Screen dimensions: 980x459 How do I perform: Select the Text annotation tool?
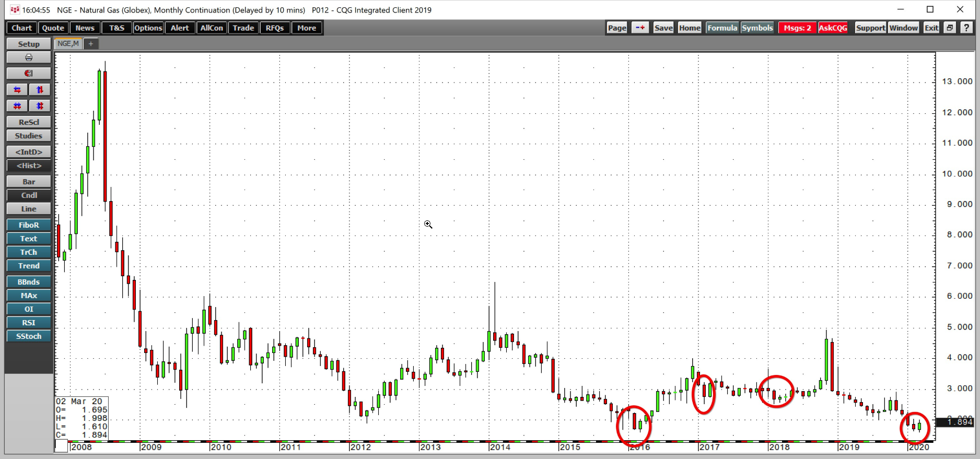click(29, 239)
